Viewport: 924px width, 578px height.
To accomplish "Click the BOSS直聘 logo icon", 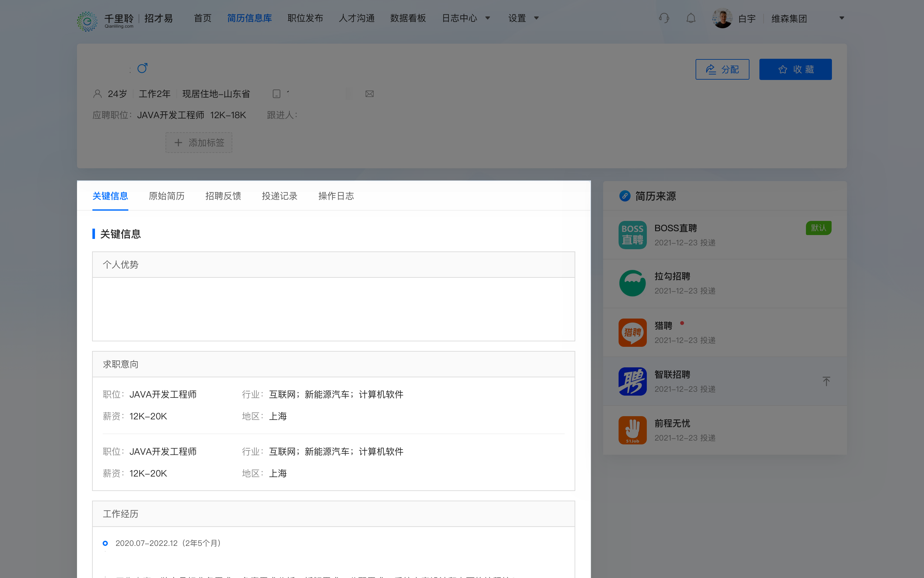I will coord(633,235).
